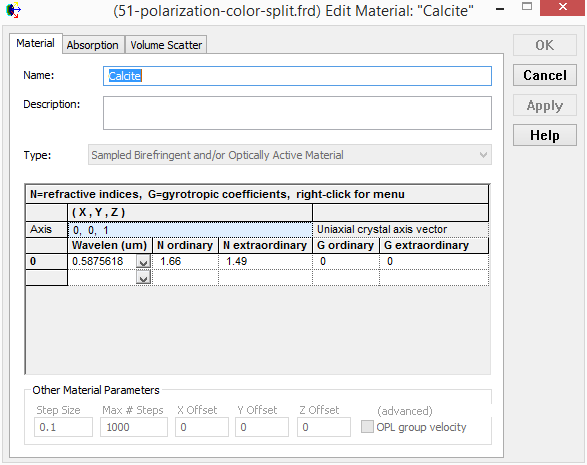The height and width of the screenshot is (465, 587).
Task: Select the Material tab
Action: tap(36, 43)
